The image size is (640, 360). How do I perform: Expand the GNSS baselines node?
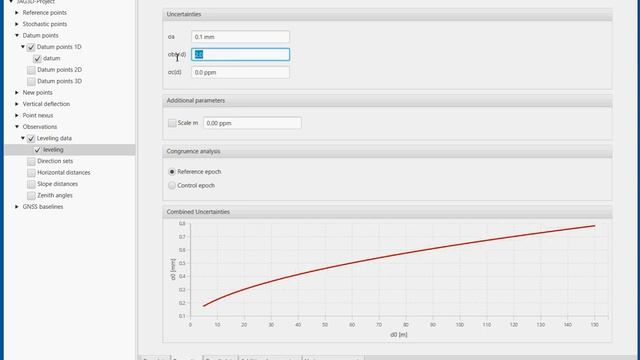click(17, 207)
